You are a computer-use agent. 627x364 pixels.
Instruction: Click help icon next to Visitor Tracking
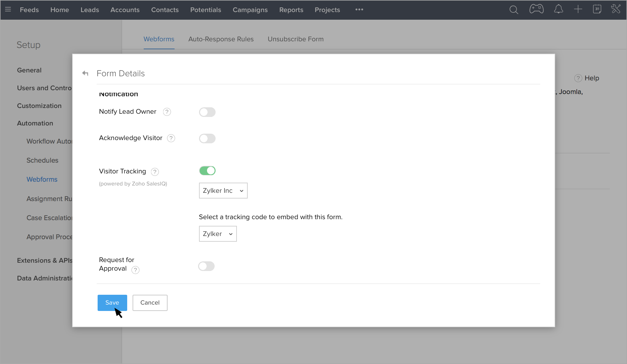coord(155,172)
